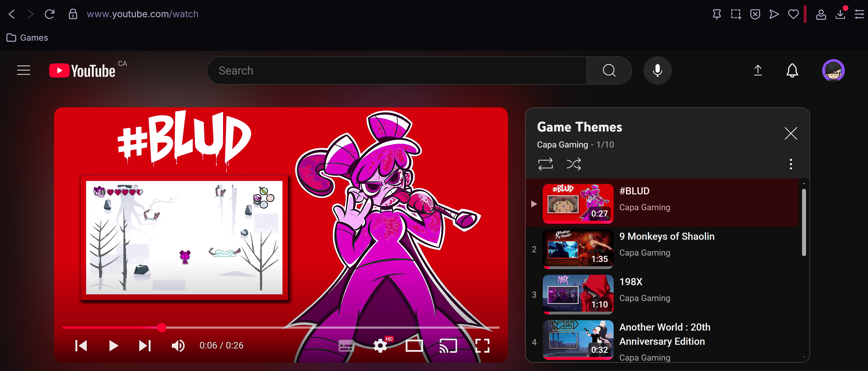Open the Another World playlist thumbnail
Screen dimensions: 868x371
578,340
